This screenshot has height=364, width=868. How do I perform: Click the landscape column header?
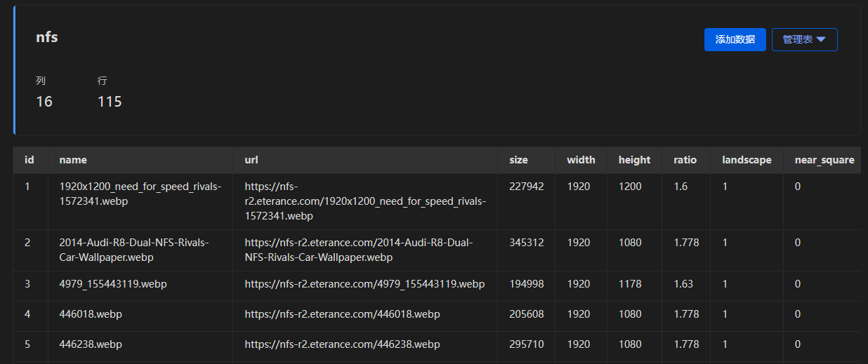tap(747, 160)
